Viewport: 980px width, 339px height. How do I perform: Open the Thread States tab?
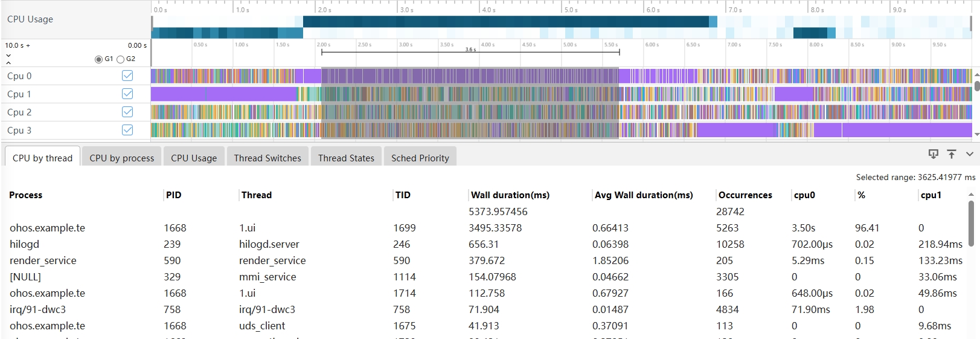point(346,158)
